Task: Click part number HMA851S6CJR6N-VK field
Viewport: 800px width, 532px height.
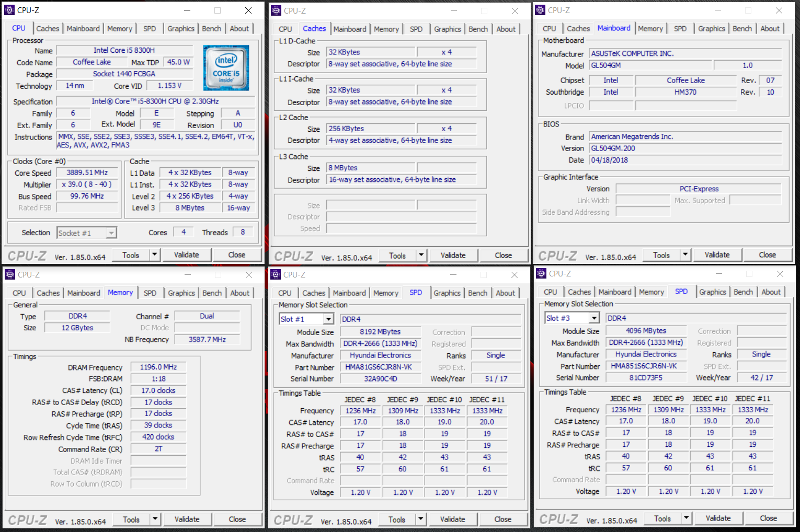Action: pyautogui.click(x=646, y=366)
